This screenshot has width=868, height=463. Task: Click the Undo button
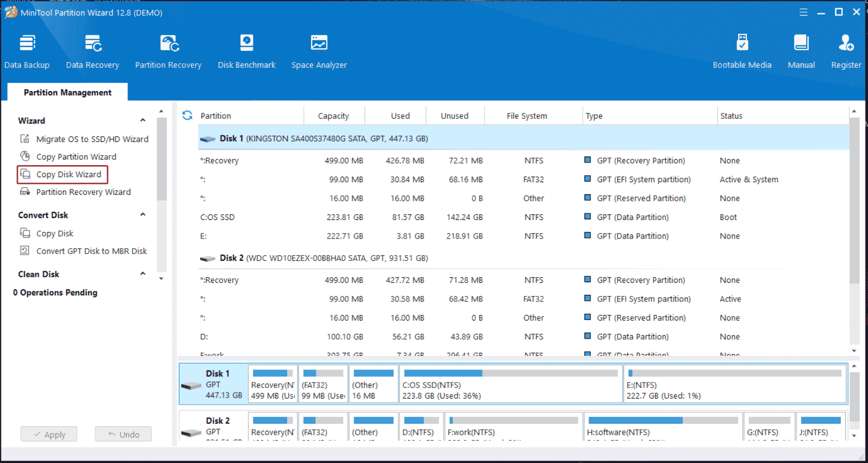tap(123, 434)
